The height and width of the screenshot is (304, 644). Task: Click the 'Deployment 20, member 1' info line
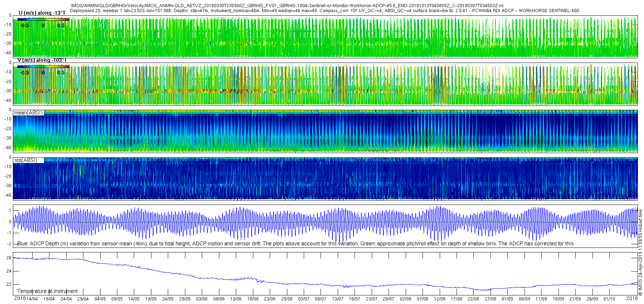click(x=325, y=11)
